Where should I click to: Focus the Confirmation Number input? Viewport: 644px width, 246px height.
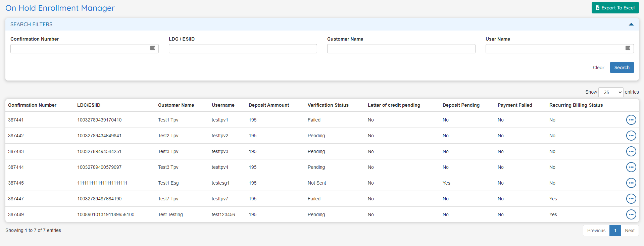click(x=85, y=49)
